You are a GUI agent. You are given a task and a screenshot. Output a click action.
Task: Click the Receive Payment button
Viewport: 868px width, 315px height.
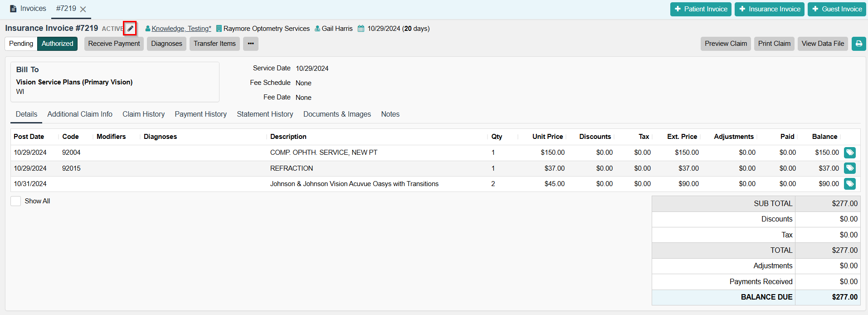[114, 44]
